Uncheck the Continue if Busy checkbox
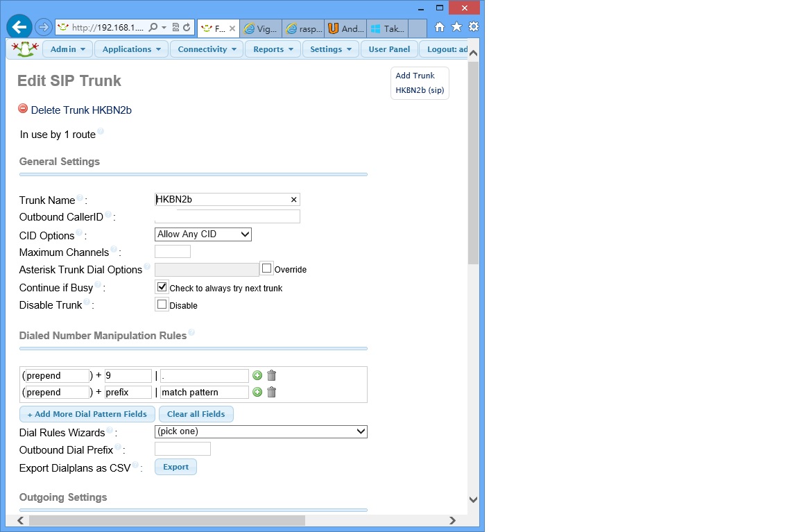This screenshot has width=799, height=532. [162, 286]
